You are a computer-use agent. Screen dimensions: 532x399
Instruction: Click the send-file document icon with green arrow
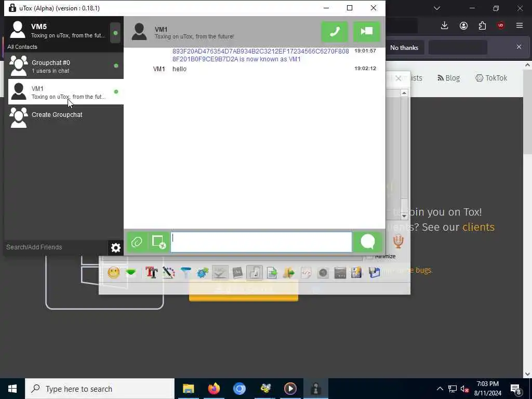tap(272, 272)
